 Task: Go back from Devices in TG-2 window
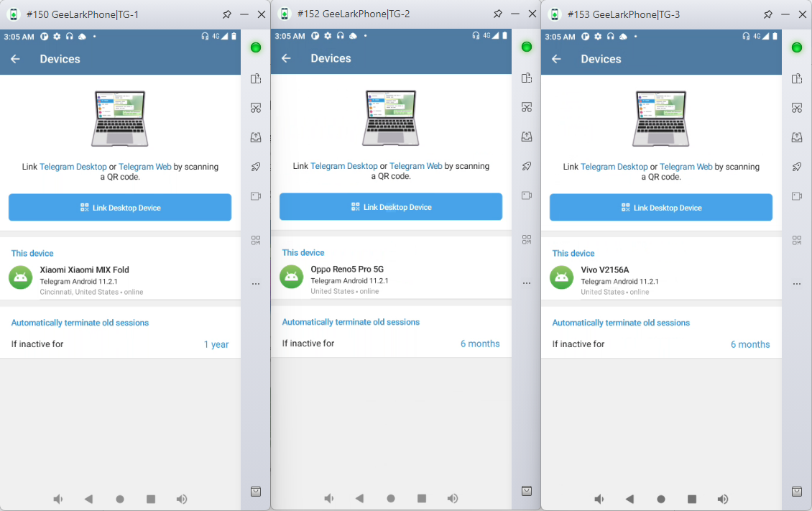tap(287, 58)
